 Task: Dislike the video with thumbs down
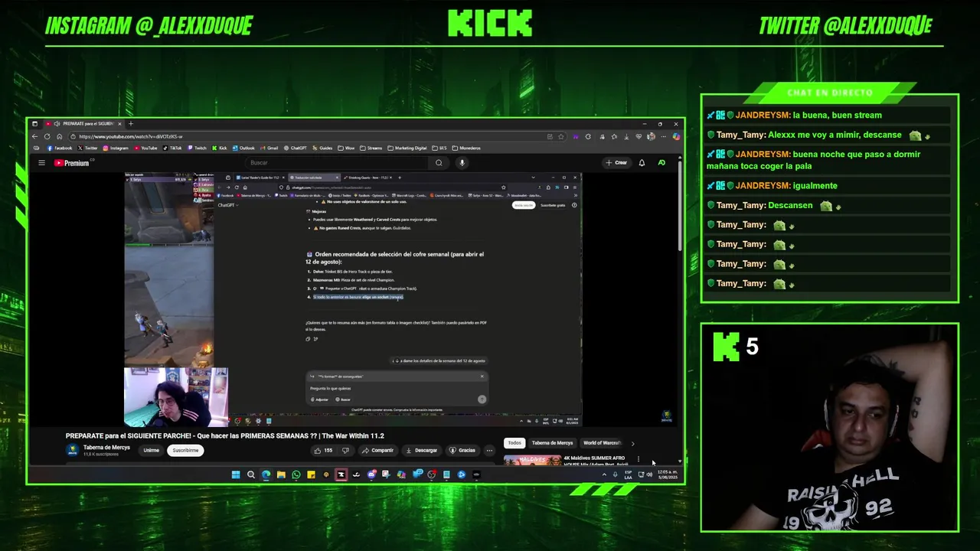tap(345, 450)
